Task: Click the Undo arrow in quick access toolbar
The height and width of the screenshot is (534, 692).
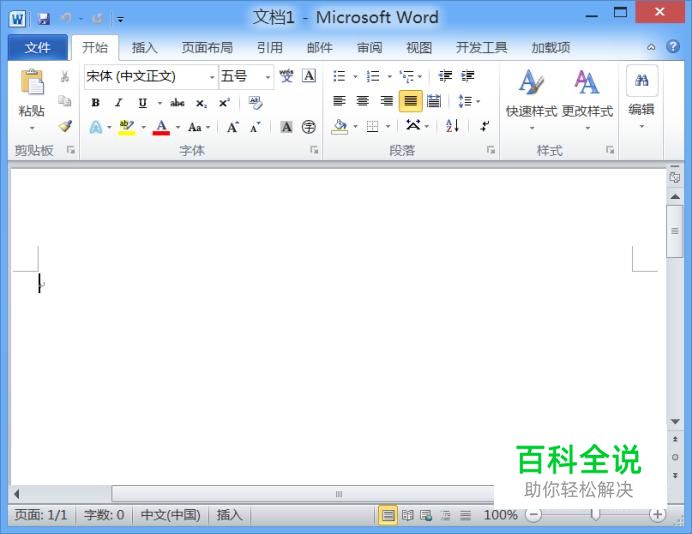Action: 66,18
